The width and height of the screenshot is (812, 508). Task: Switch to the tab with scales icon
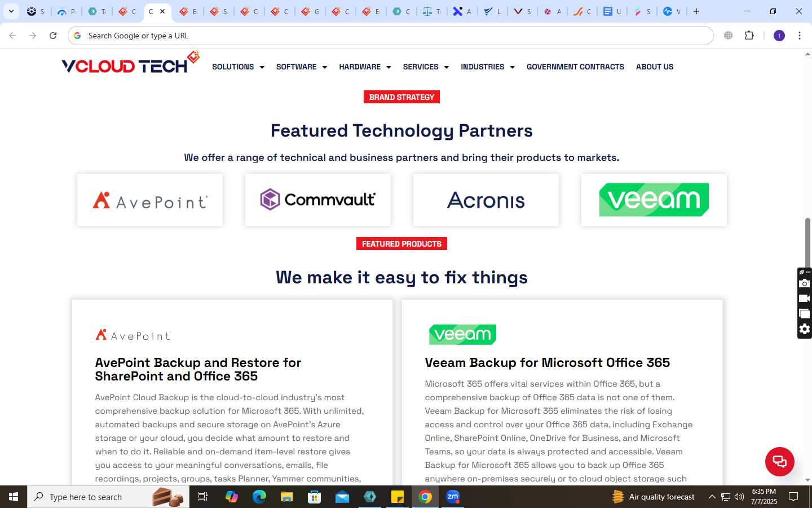coord(432,11)
